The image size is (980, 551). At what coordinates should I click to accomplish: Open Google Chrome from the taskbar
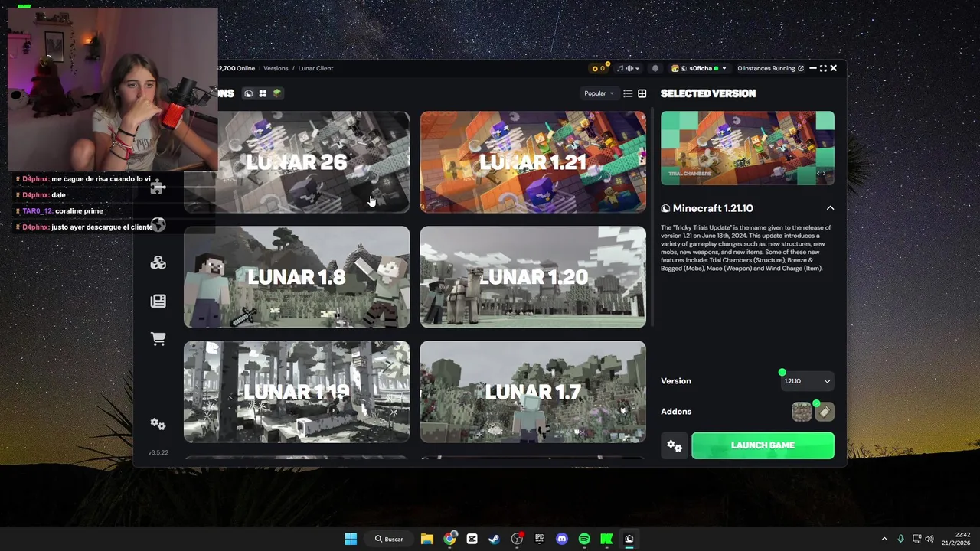[449, 539]
